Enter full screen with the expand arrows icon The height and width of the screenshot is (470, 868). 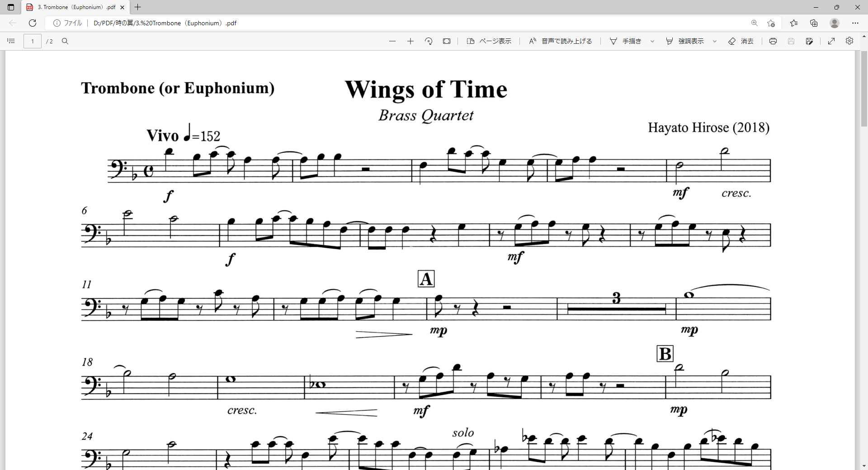click(831, 41)
